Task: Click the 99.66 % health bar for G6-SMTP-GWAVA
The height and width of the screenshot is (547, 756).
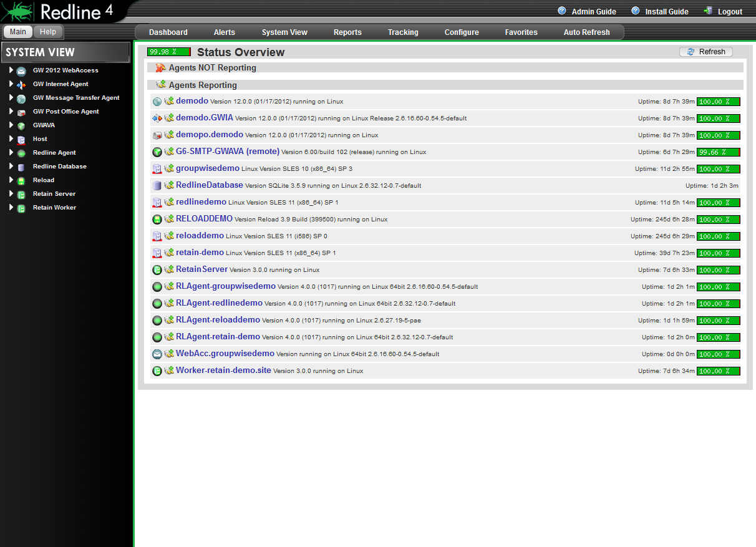Action: [x=719, y=152]
